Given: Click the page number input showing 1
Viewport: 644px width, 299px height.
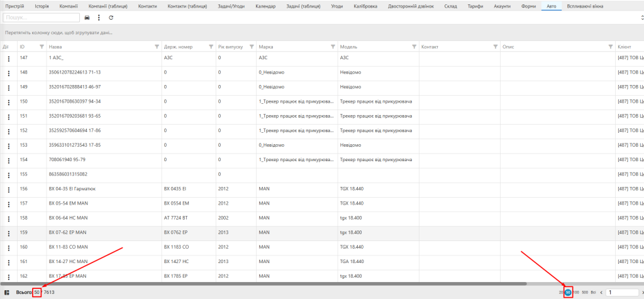Looking at the screenshot, I should pos(622,293).
